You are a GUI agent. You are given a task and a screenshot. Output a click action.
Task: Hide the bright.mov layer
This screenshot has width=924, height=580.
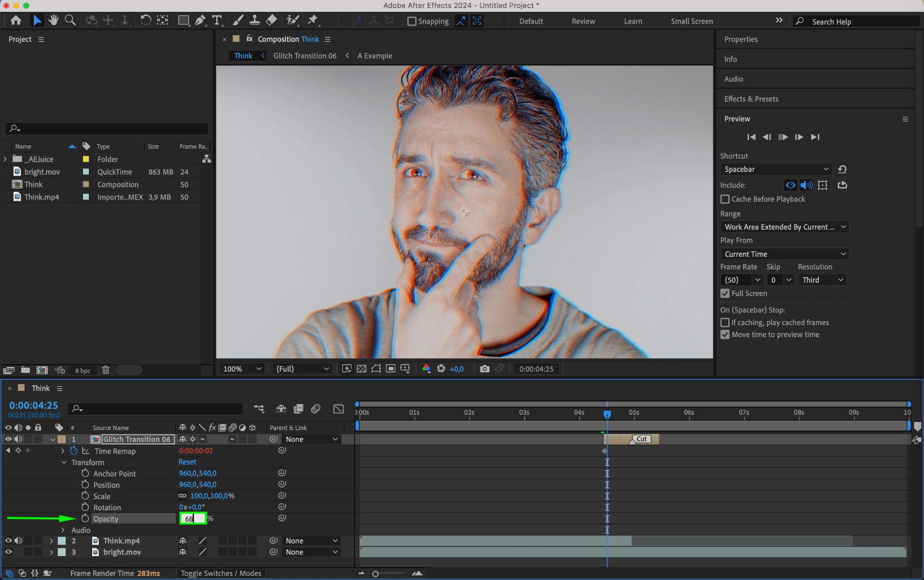click(8, 552)
